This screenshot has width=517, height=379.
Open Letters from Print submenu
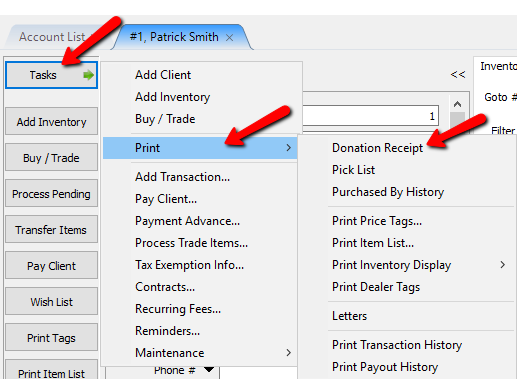(407, 316)
